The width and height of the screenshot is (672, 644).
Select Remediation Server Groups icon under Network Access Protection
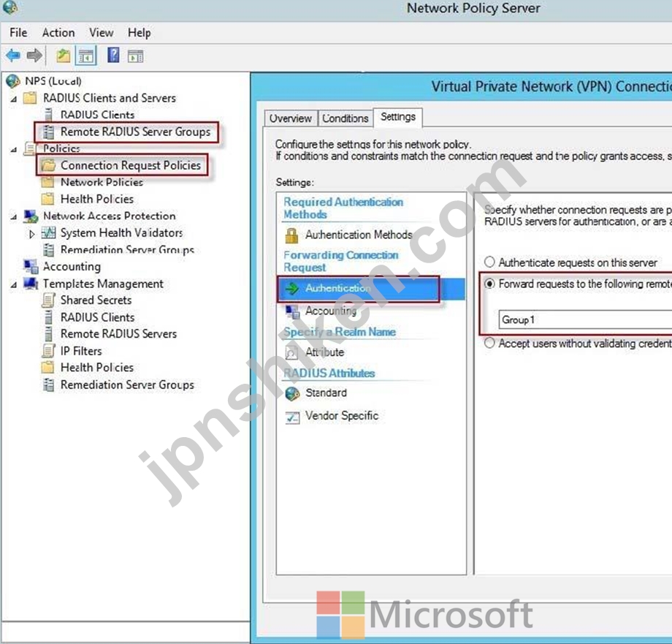coord(48,250)
